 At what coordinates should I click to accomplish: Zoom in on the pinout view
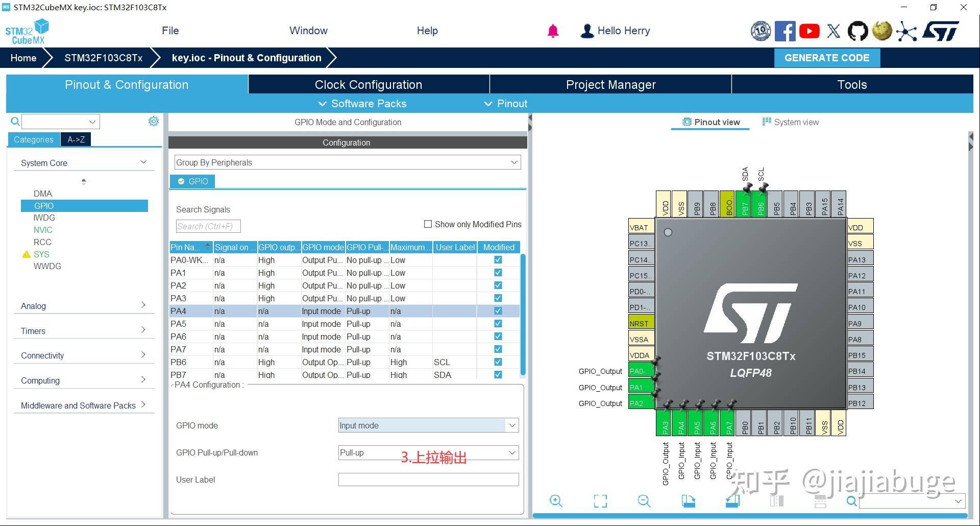point(556,501)
